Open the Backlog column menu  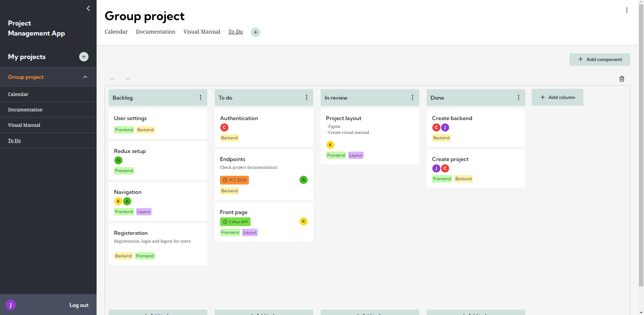pyautogui.click(x=200, y=97)
